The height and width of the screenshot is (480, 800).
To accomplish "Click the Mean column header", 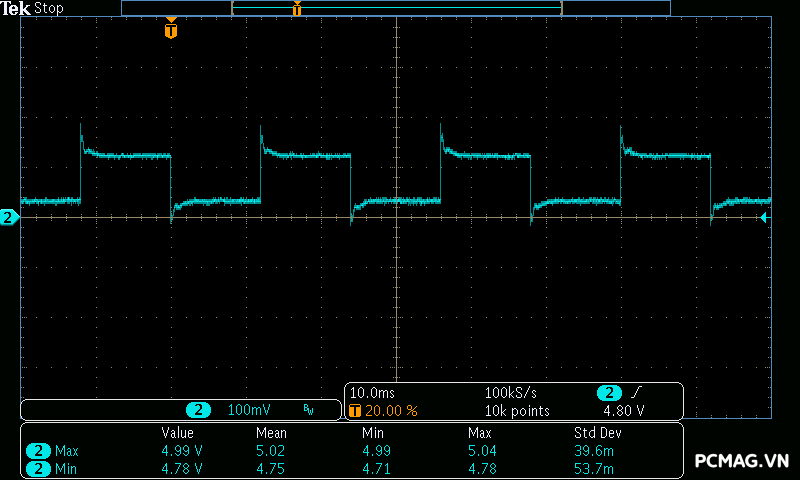I will (x=271, y=433).
